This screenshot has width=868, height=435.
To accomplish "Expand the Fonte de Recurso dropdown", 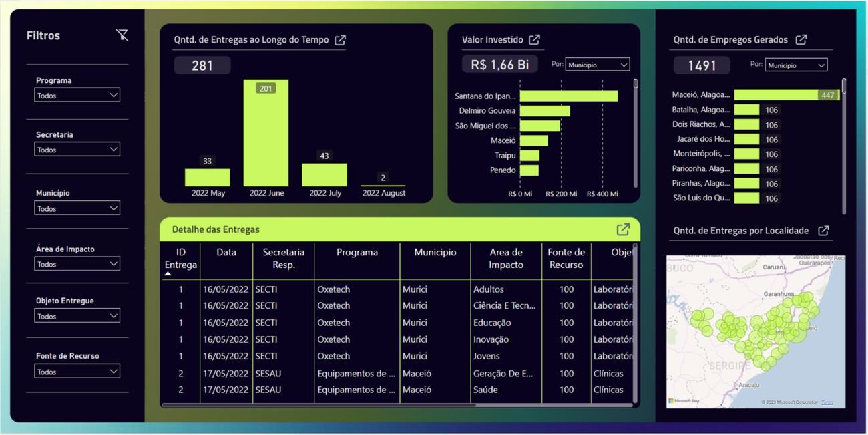I will tap(77, 371).
